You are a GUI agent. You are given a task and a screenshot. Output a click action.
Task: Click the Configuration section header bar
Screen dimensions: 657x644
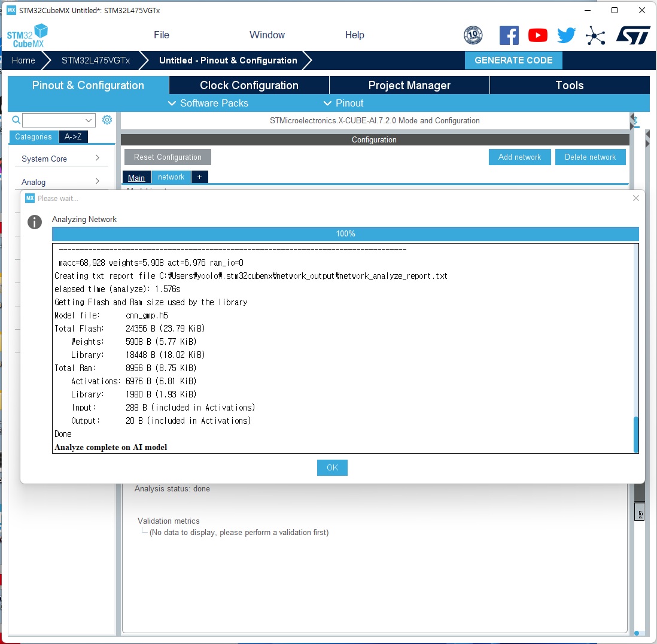coord(375,139)
